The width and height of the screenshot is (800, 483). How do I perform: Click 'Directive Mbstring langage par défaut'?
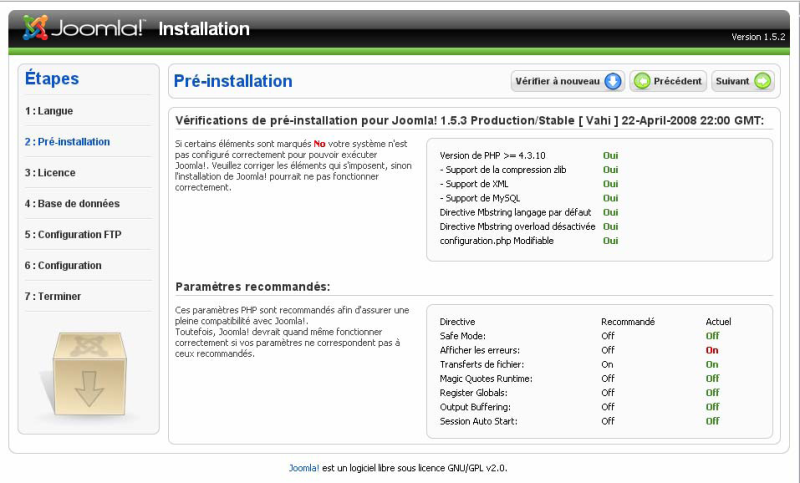pos(515,212)
